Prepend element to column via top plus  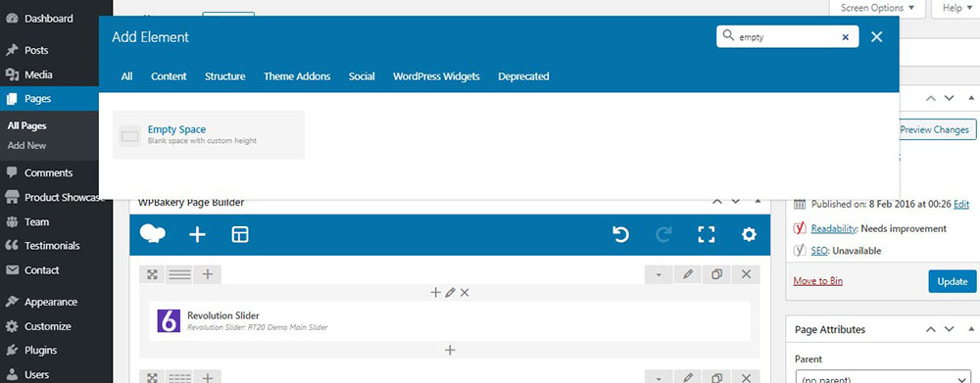[x=436, y=293]
